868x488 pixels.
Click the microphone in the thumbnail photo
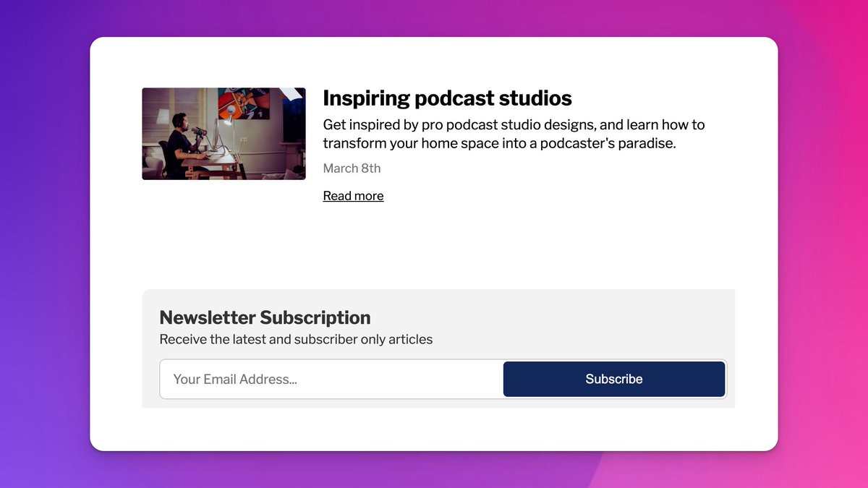(x=198, y=131)
